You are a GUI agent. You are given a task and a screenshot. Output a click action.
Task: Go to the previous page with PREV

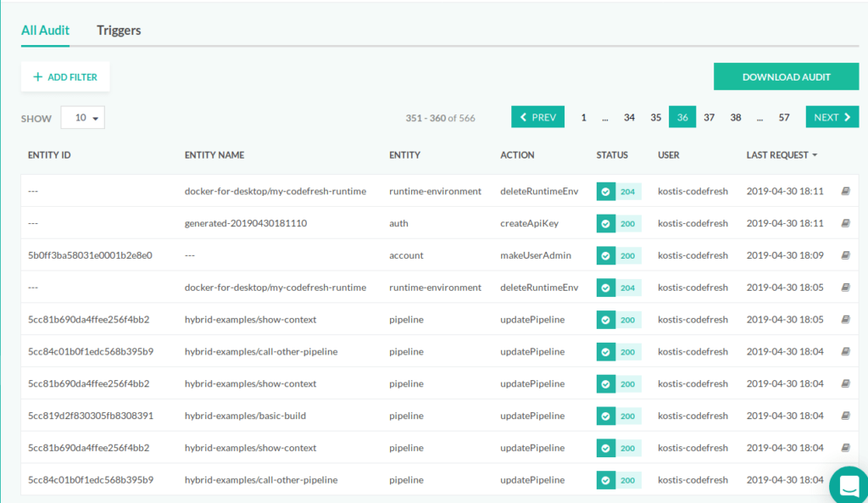537,116
